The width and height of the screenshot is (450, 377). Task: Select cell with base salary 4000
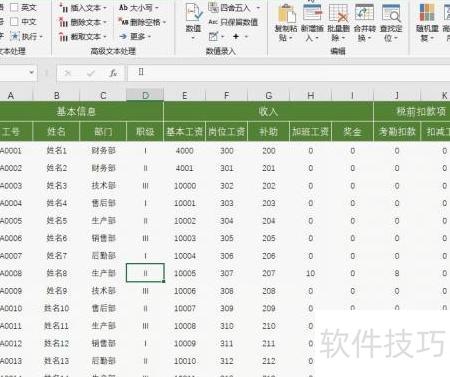(185, 151)
